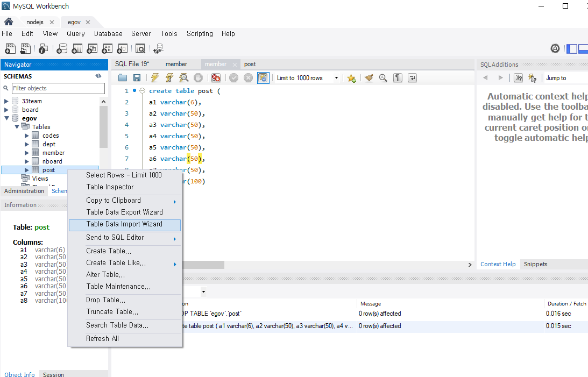Choose Alter Table... entry
Screen dimensions: 588x377
point(125,275)
